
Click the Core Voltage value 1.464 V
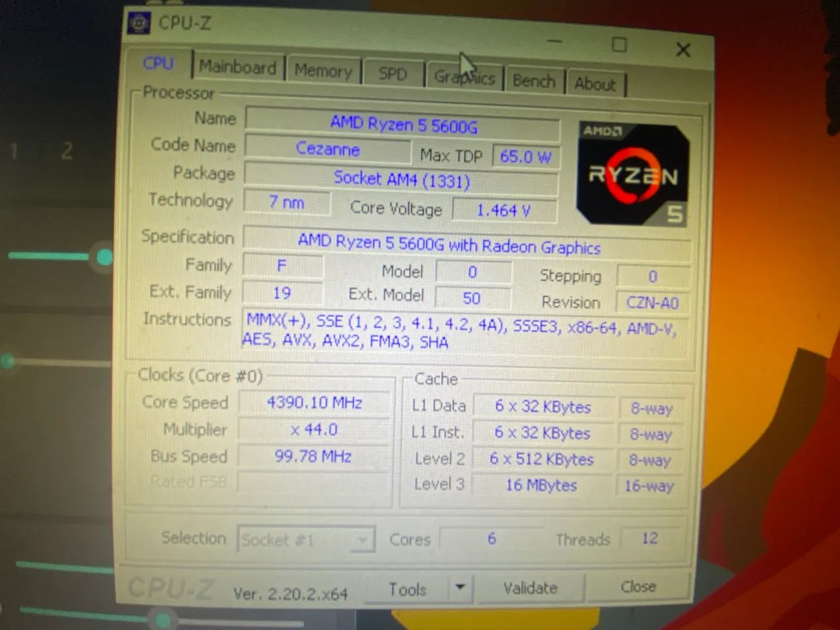pyautogui.click(x=504, y=210)
